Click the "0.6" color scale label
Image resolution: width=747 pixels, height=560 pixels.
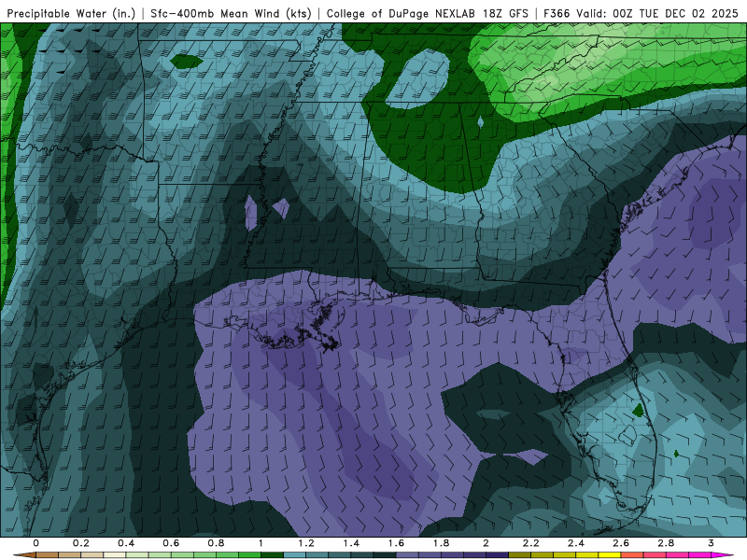point(171,543)
